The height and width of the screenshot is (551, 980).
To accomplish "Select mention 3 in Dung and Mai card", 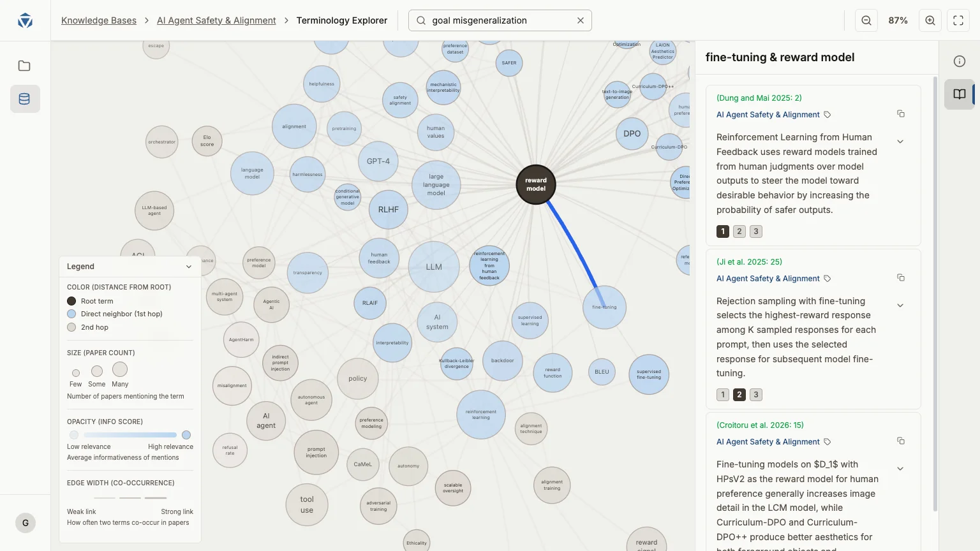I will [x=756, y=231].
